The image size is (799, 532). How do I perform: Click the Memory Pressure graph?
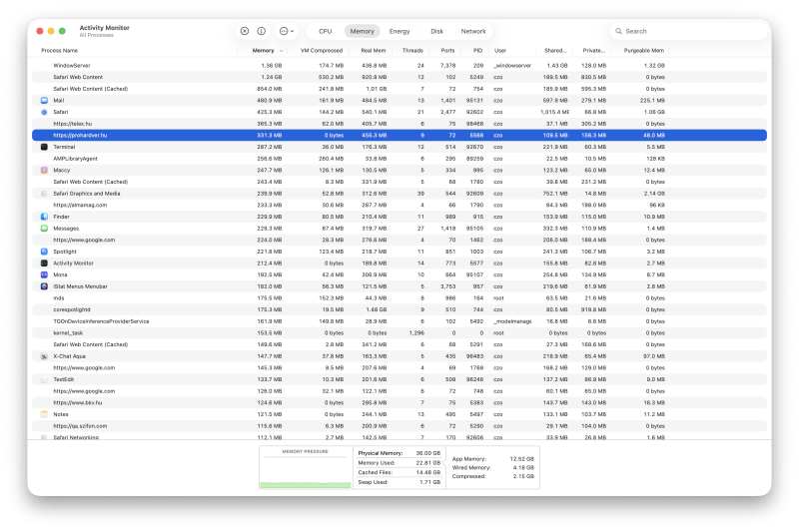click(306, 468)
